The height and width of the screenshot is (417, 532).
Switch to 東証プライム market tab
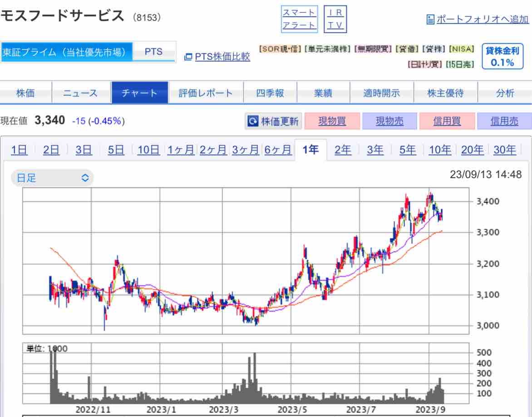click(x=67, y=52)
